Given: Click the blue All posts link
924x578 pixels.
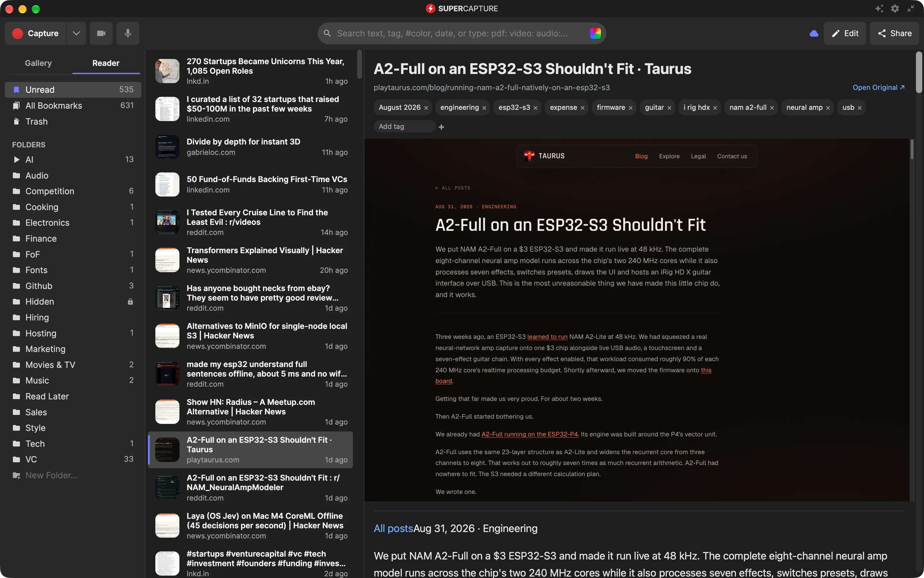Looking at the screenshot, I should click(x=393, y=528).
